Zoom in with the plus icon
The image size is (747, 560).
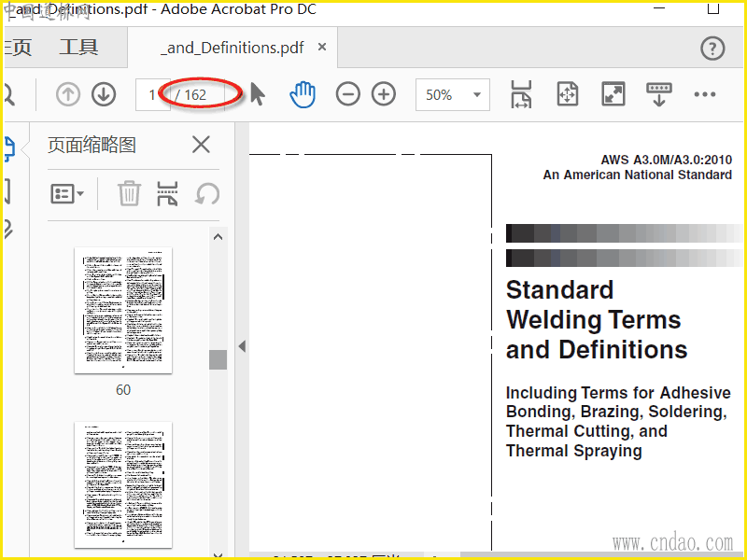(384, 94)
